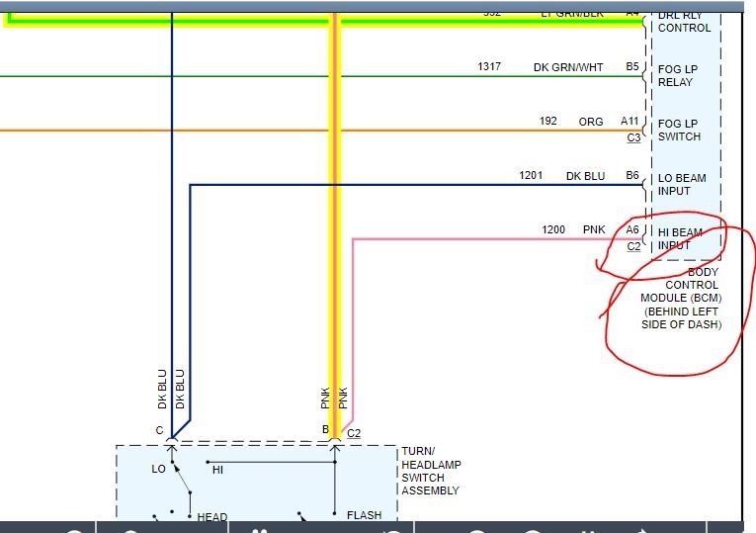Select the Body Control Module (BCM) description text
This screenshot has width=756, height=533.
681,298
